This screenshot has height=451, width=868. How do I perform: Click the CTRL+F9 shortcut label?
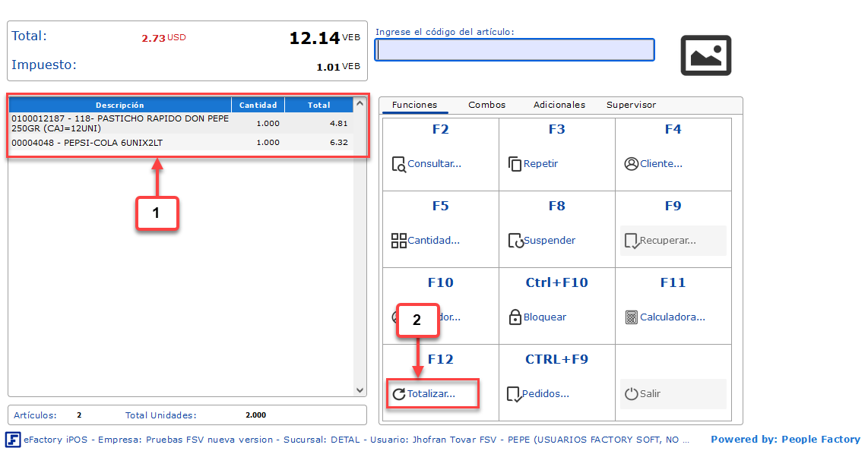coord(557,359)
